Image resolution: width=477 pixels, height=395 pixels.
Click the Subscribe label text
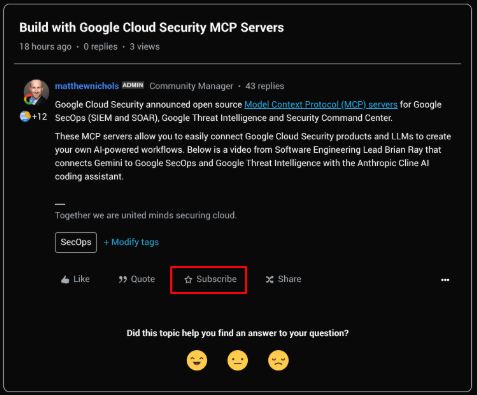click(216, 279)
